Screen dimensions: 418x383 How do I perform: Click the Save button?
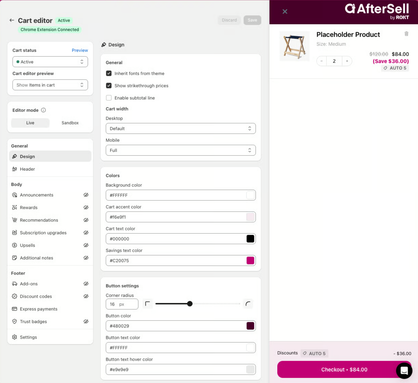point(252,20)
